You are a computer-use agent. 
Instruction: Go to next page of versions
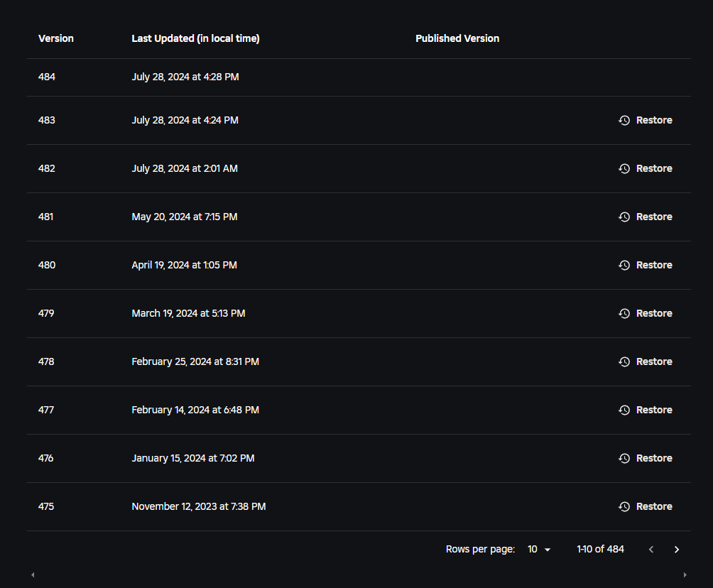(677, 550)
